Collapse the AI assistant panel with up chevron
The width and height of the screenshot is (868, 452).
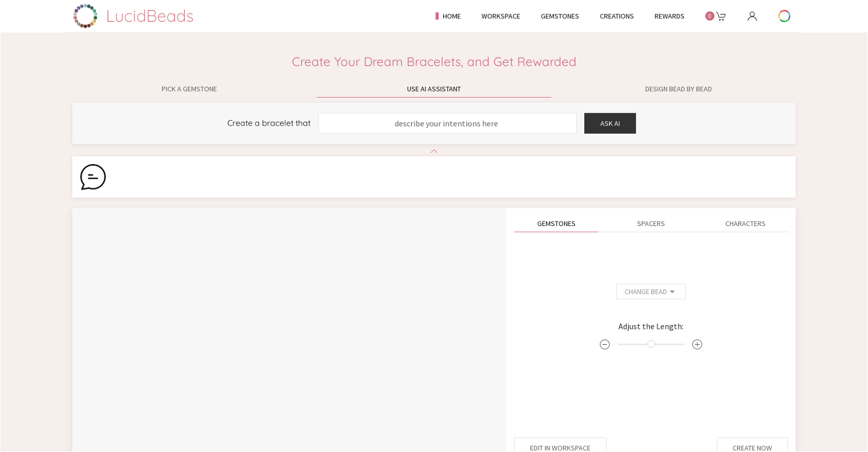click(434, 151)
